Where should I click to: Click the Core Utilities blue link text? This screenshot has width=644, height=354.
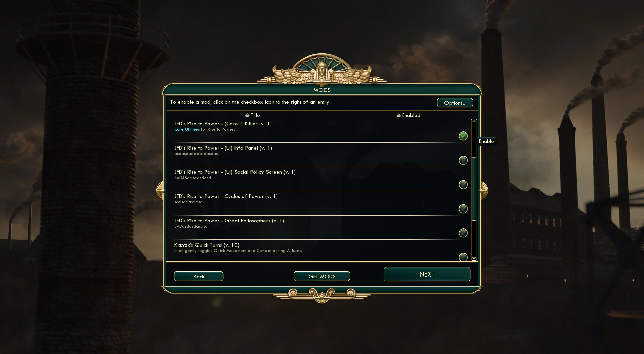[x=187, y=129]
